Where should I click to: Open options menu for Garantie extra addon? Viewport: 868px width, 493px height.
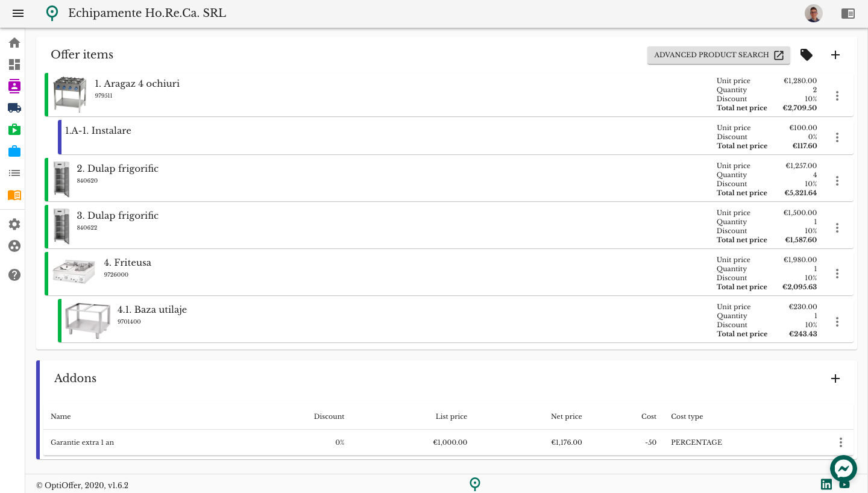[841, 442]
